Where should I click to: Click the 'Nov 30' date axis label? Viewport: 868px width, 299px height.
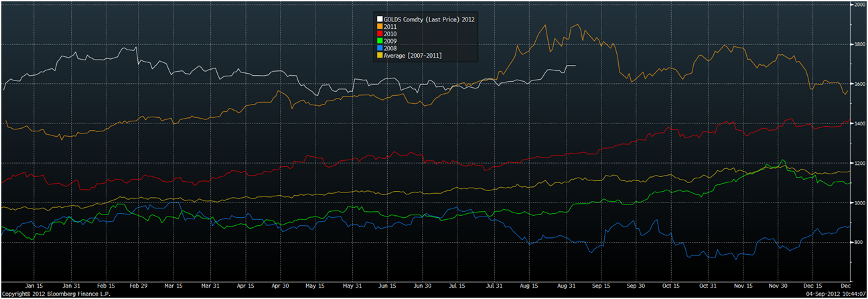click(x=777, y=286)
